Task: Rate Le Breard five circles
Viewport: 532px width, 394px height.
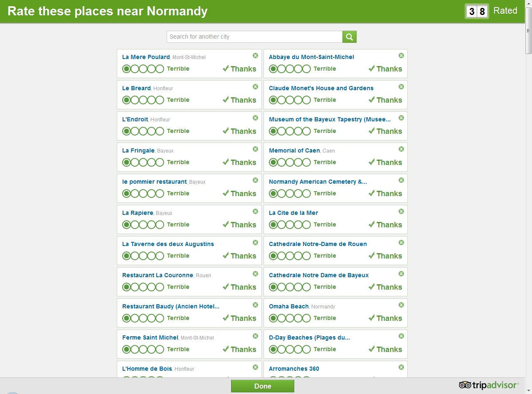Action: pos(160,100)
